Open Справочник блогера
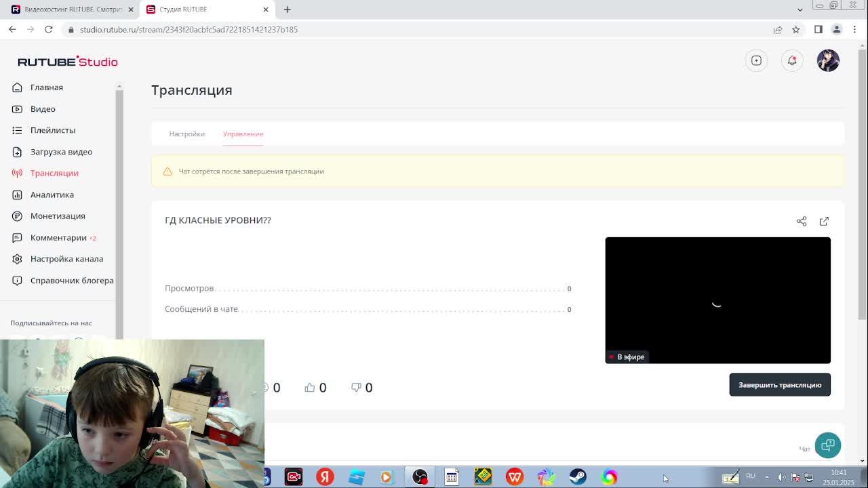868x488 pixels. click(72, 281)
